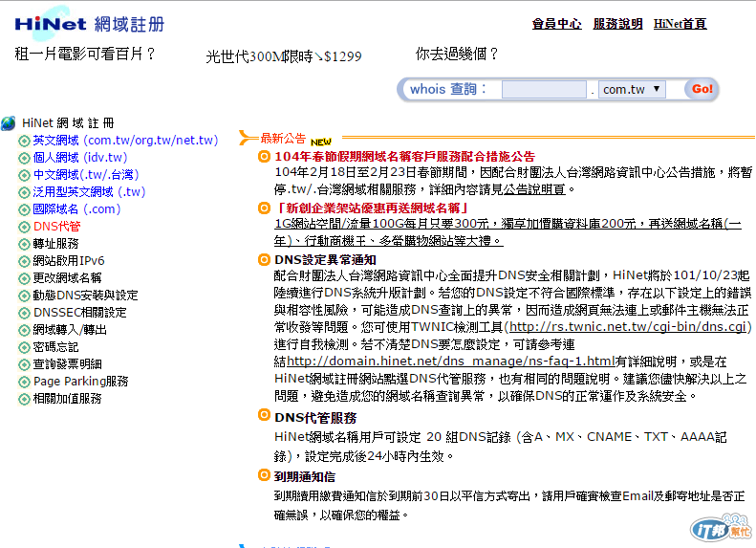Click the 租一片電影可看百片？ banner text
This screenshot has height=548, width=756.
pyautogui.click(x=85, y=54)
